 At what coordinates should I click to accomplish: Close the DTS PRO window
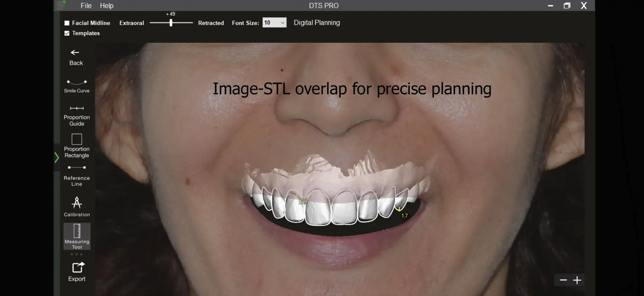584,6
